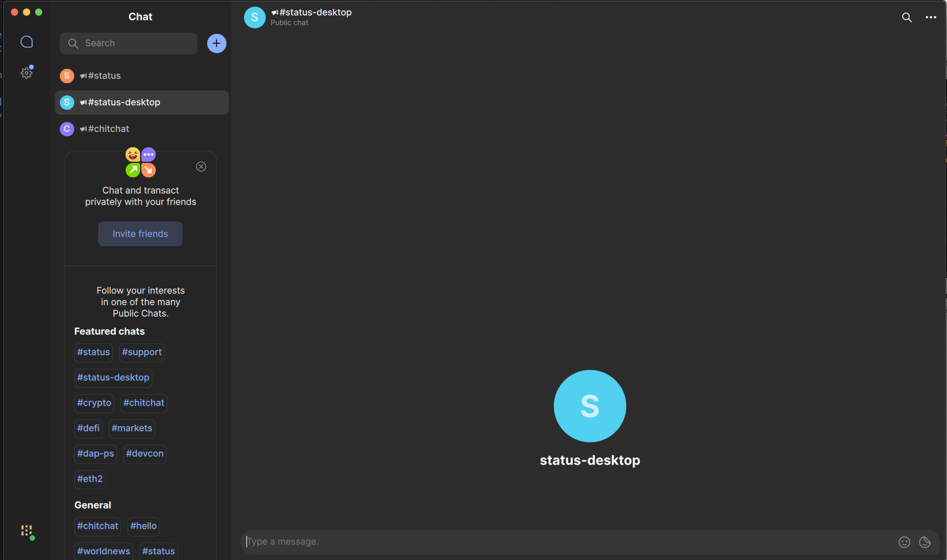
Task: Open the sticker picker in message box
Action: [x=925, y=542]
